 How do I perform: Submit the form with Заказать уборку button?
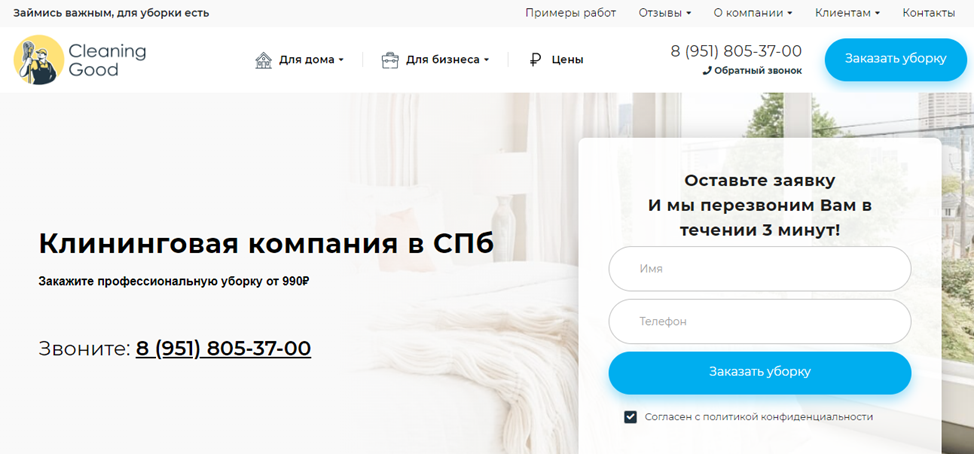click(x=760, y=373)
